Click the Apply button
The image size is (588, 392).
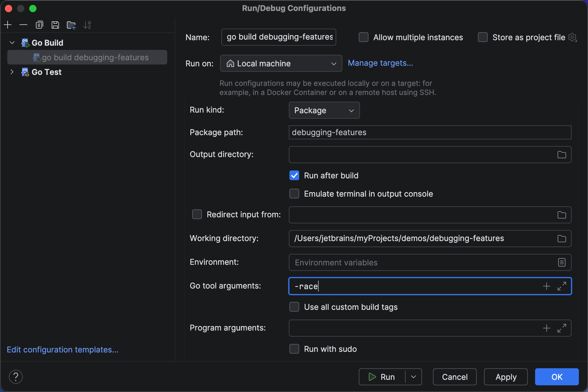[x=506, y=377]
